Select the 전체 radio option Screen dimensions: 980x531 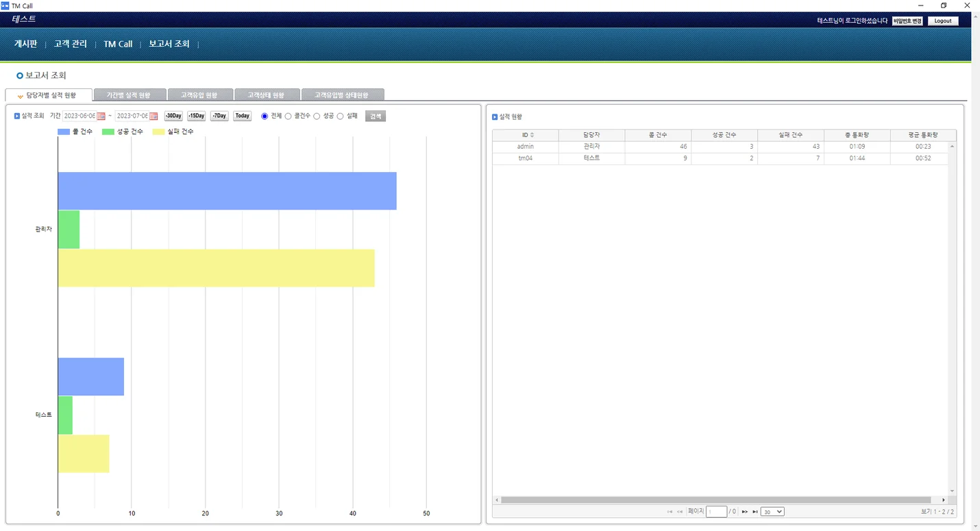(x=265, y=116)
